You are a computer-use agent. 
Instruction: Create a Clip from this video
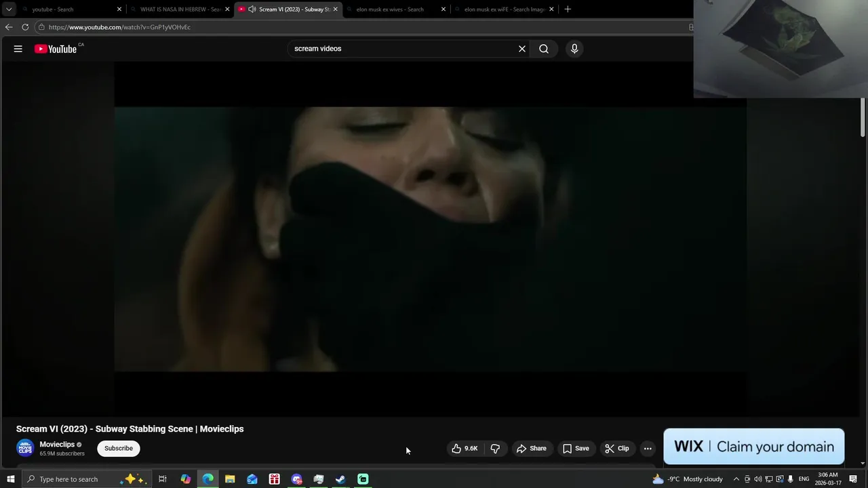click(617, 448)
